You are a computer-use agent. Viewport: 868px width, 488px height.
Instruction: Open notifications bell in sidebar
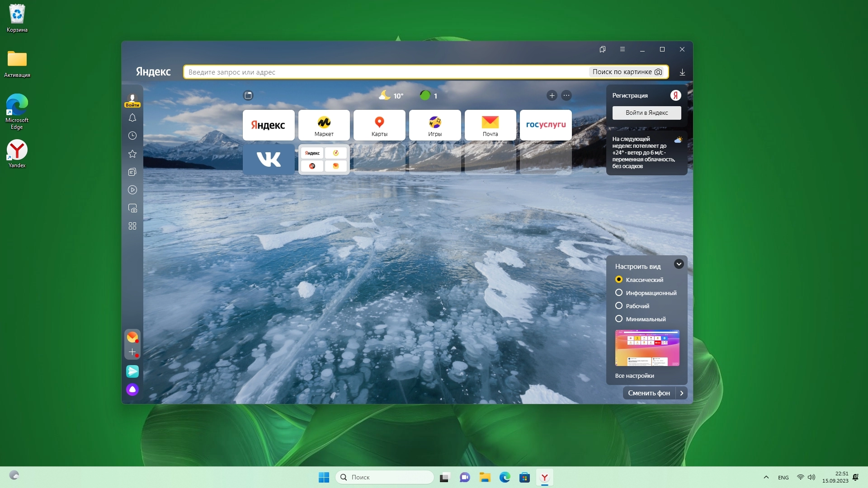132,118
